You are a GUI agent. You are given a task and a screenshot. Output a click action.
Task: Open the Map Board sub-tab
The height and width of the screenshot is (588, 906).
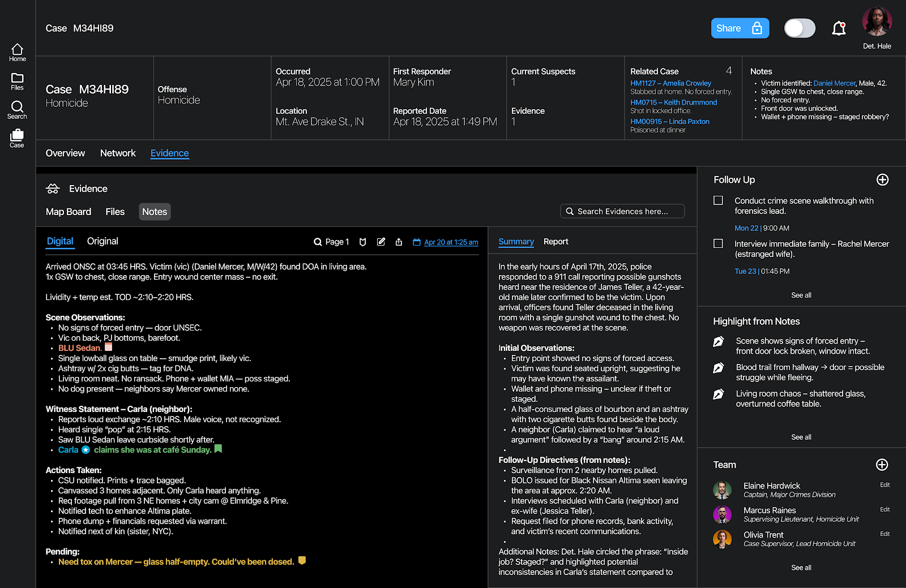pyautogui.click(x=69, y=212)
